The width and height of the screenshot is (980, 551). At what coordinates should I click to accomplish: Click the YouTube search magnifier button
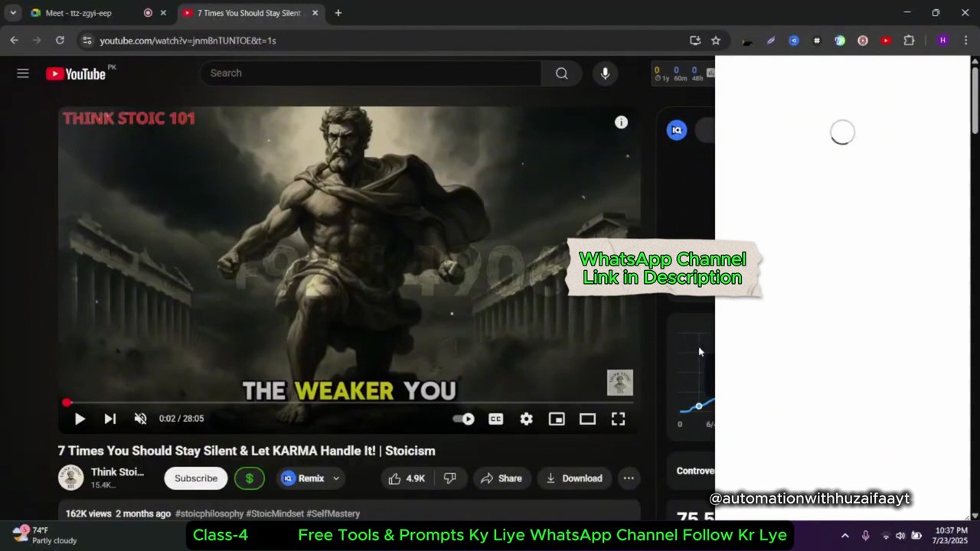click(x=561, y=73)
